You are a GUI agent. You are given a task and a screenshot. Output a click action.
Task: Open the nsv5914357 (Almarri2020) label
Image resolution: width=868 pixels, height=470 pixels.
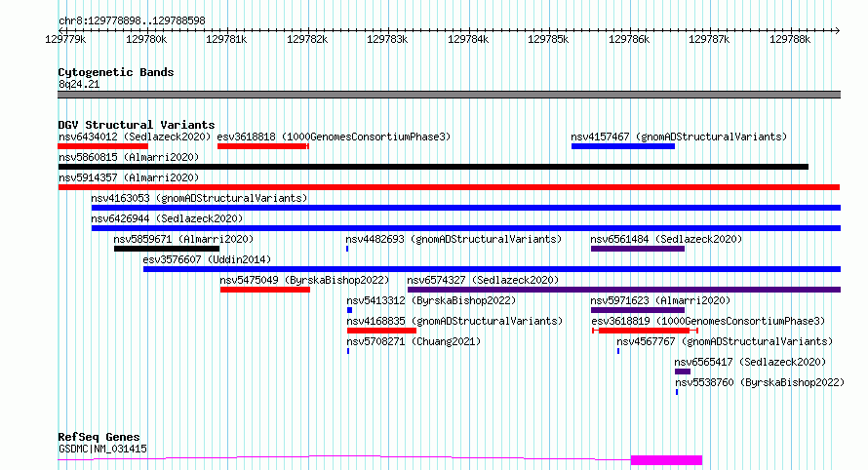point(129,177)
